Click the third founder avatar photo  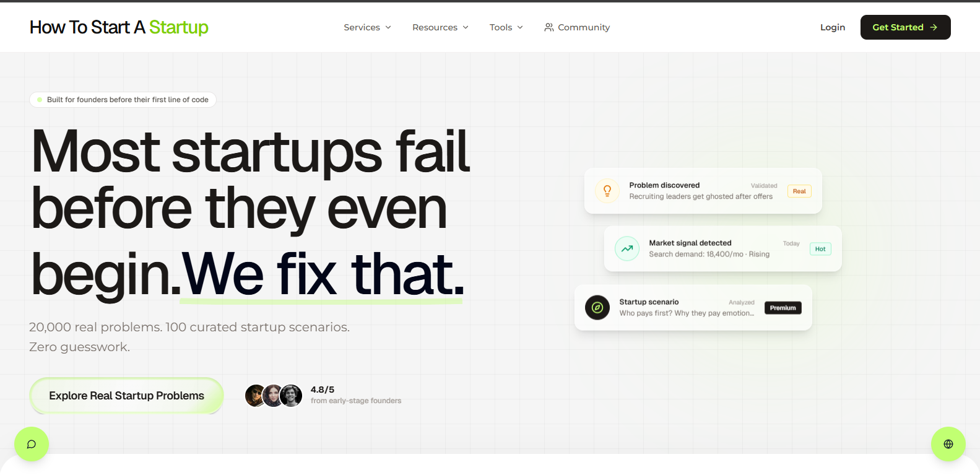tap(292, 395)
